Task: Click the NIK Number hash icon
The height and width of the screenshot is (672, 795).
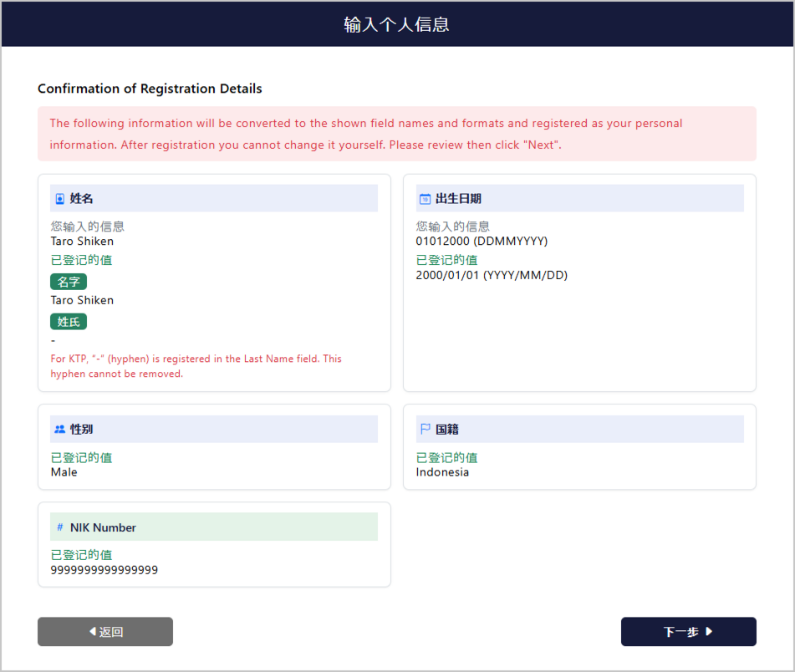Action: click(x=60, y=527)
